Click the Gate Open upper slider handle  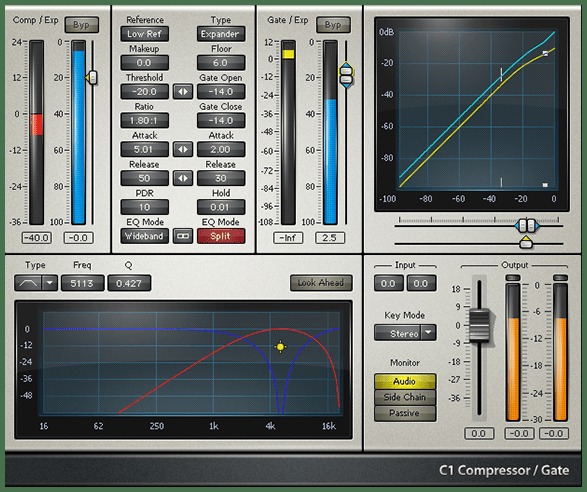(x=346, y=70)
